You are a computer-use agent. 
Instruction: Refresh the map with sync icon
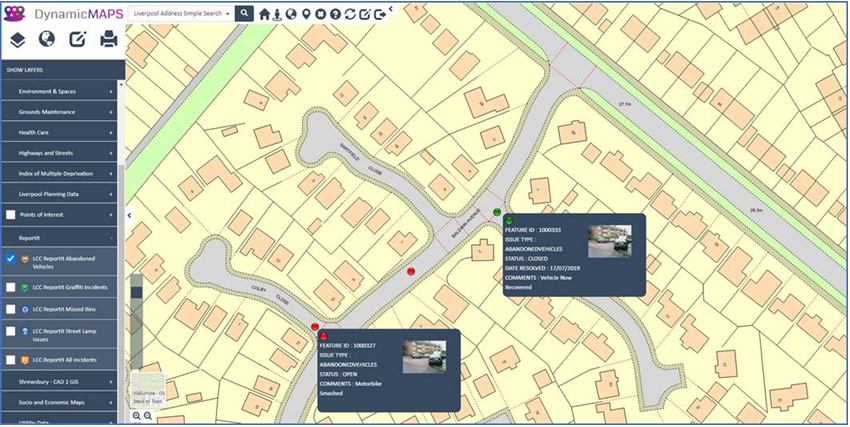click(350, 14)
